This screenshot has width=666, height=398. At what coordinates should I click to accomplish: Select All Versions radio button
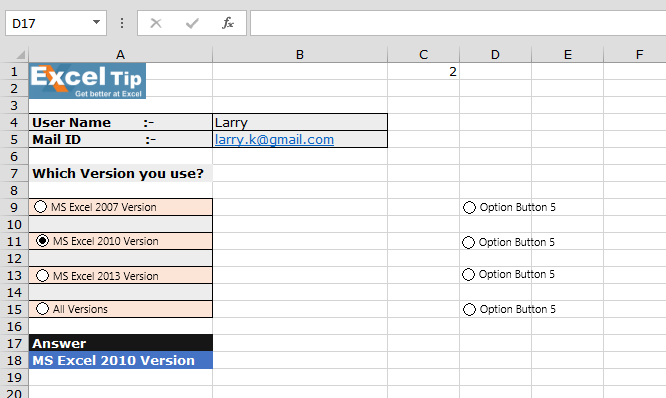[x=42, y=309]
